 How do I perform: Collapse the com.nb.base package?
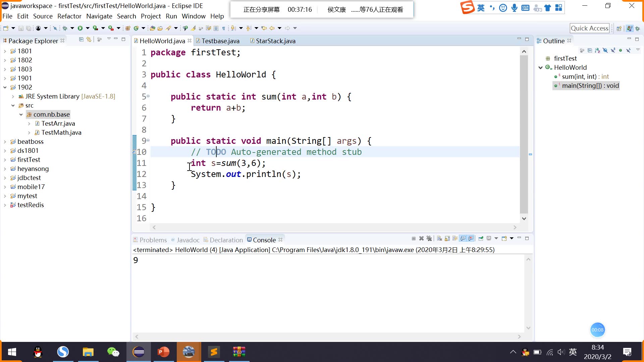tap(21, 115)
